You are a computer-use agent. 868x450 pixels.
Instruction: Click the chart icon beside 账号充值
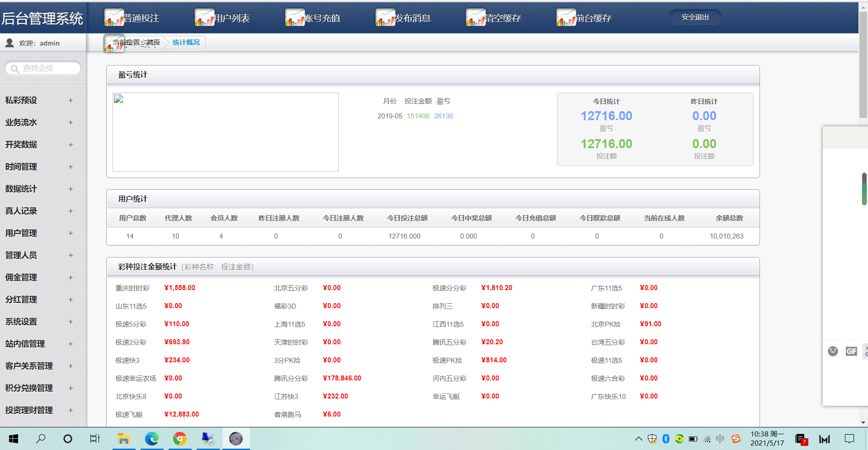click(295, 18)
